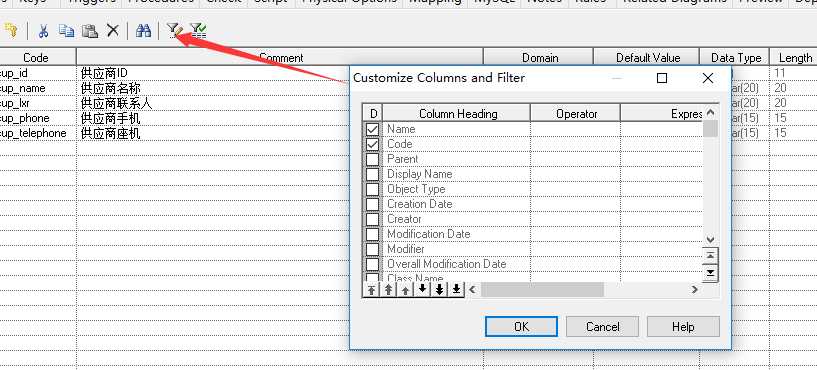This screenshot has height=370, width=817.
Task: Enable the Creator checkbox
Action: pos(373,219)
